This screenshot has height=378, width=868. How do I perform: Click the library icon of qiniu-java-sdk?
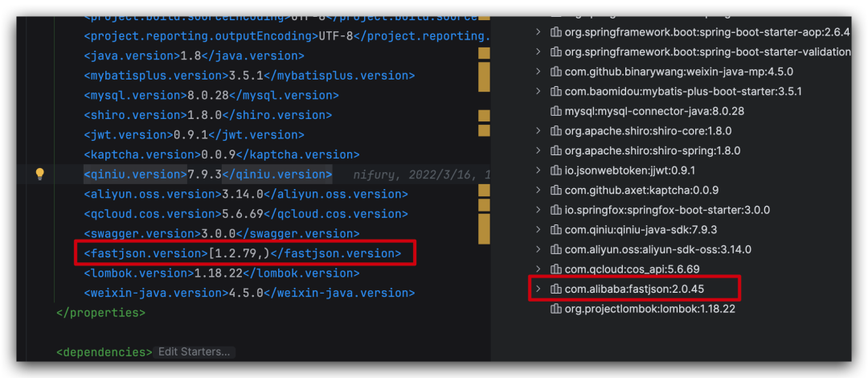[556, 229]
